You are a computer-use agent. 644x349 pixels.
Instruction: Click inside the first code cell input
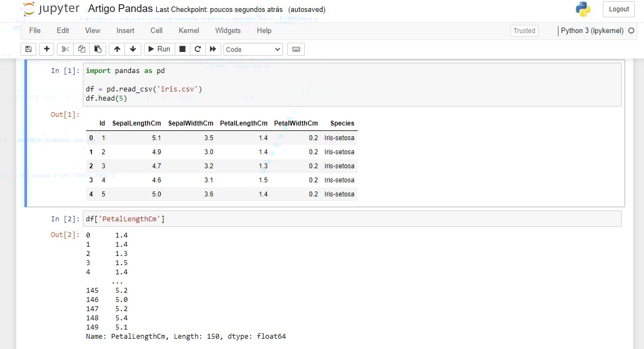click(352, 84)
